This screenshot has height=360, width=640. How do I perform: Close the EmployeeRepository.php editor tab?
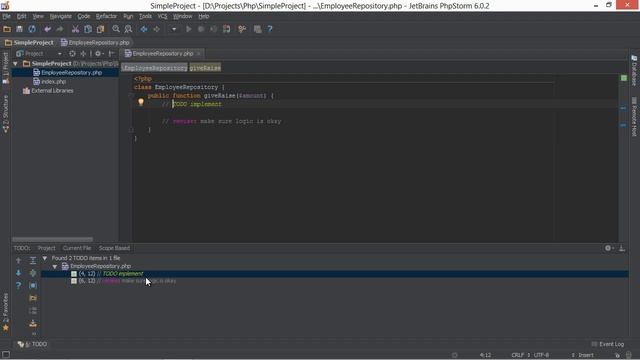click(199, 53)
